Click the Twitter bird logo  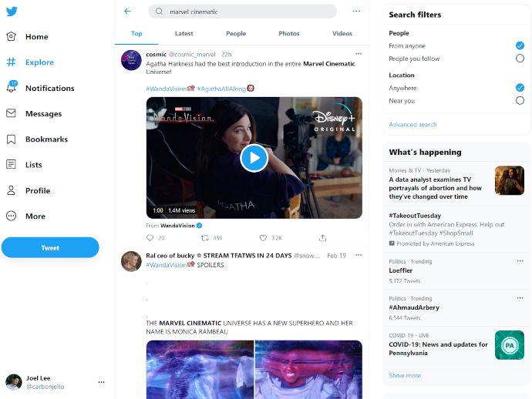(x=12, y=12)
